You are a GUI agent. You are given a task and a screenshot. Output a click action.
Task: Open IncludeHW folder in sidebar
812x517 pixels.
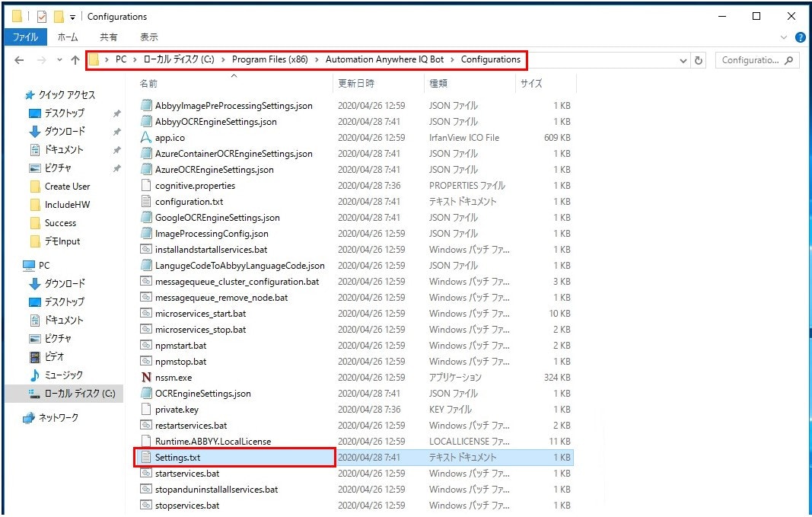click(x=67, y=205)
